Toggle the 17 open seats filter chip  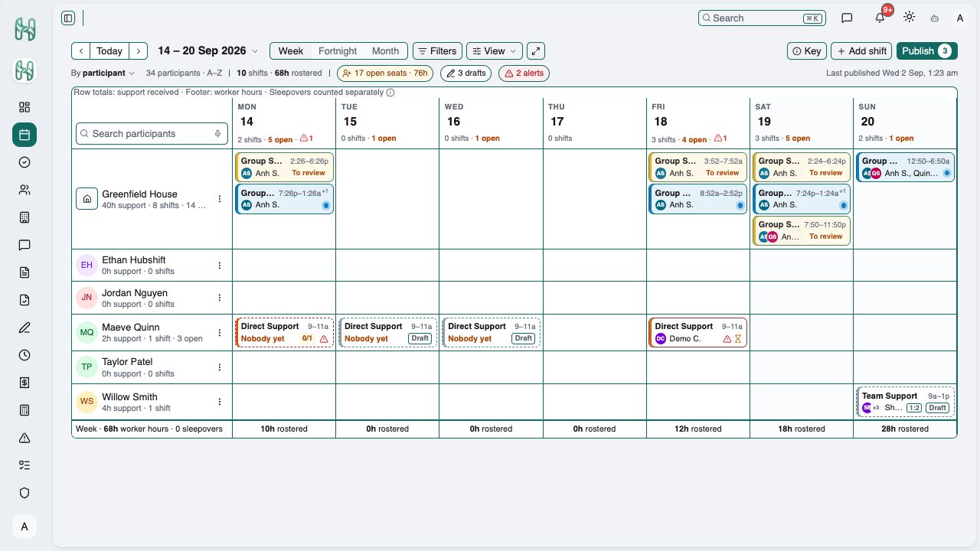point(385,73)
